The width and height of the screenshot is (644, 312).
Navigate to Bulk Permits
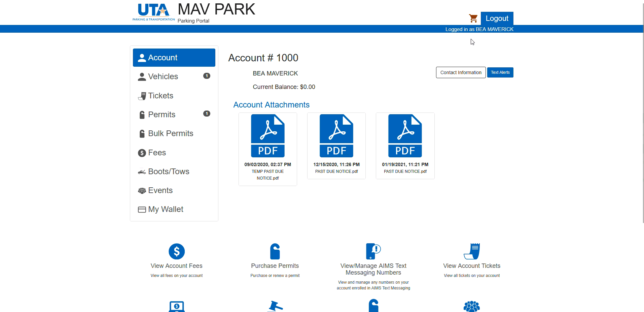pos(171,133)
